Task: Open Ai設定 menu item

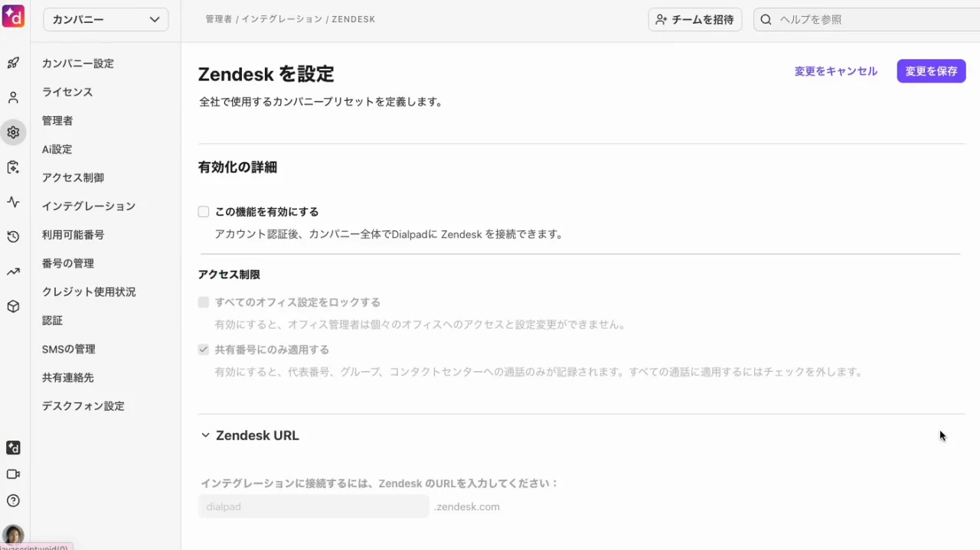Action: coord(57,149)
